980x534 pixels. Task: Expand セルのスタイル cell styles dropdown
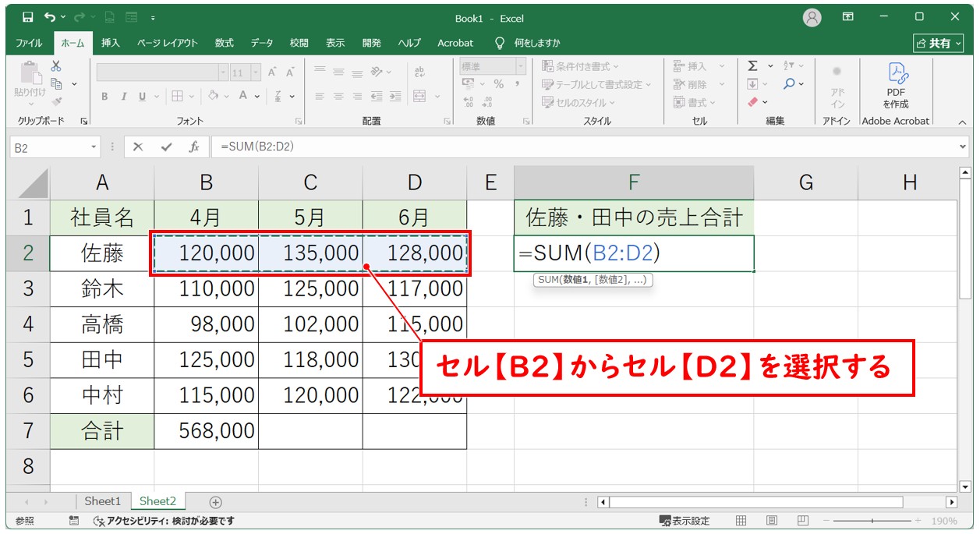[578, 102]
